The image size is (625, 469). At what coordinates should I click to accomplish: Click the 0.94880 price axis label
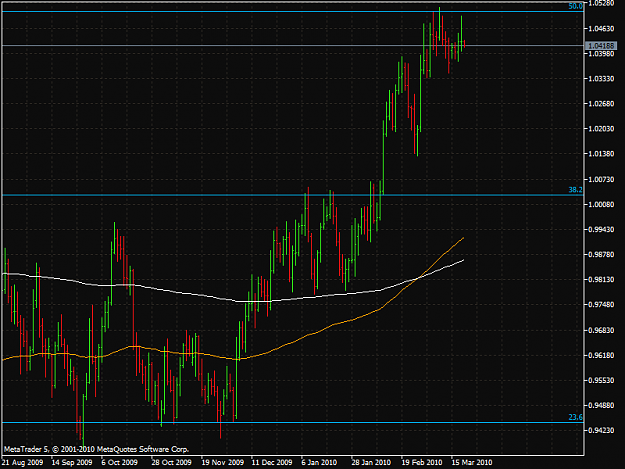coord(601,405)
